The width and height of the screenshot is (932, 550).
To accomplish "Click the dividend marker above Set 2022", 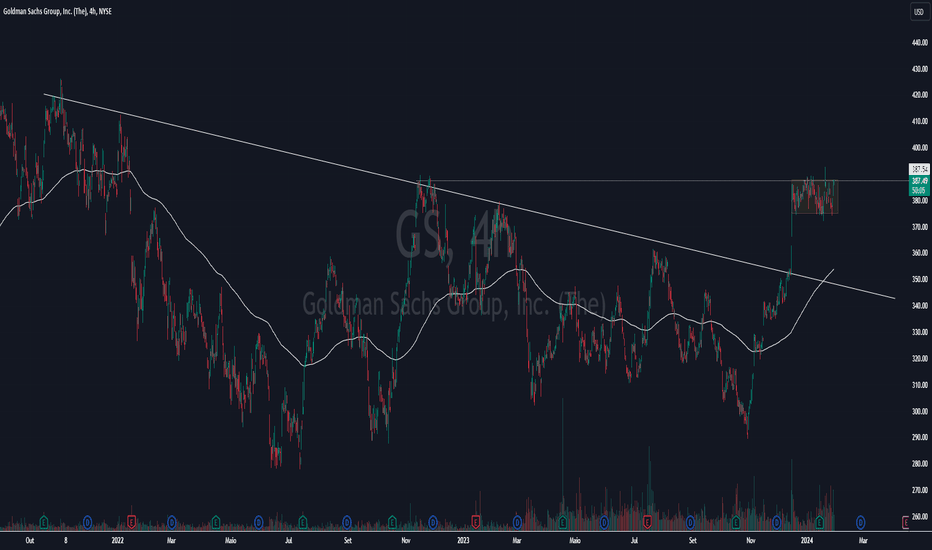I will tap(345, 521).
